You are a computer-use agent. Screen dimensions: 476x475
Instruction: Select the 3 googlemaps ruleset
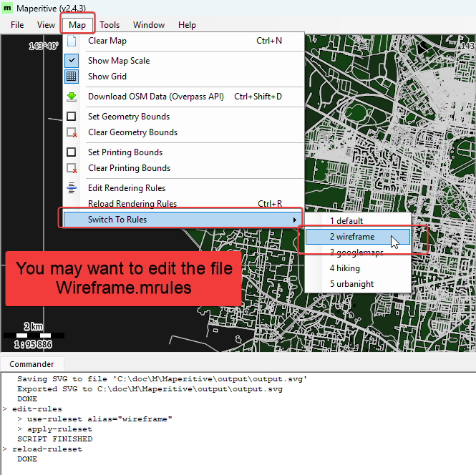tap(358, 253)
